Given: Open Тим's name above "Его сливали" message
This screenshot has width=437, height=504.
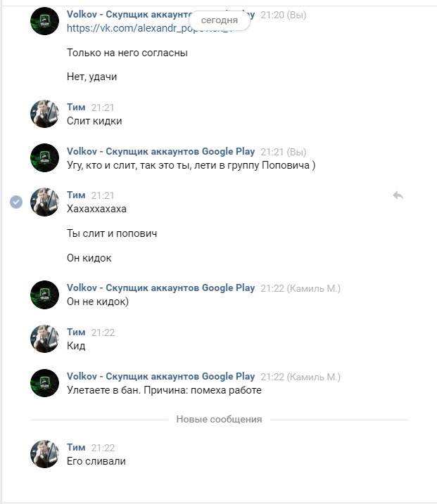Looking at the screenshot, I should tap(76, 448).
